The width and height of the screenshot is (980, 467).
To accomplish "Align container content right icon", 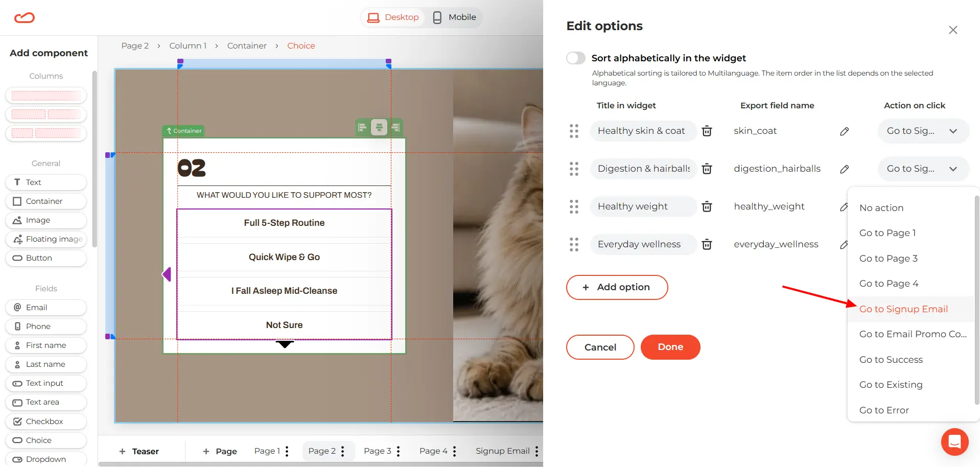I will [396, 127].
